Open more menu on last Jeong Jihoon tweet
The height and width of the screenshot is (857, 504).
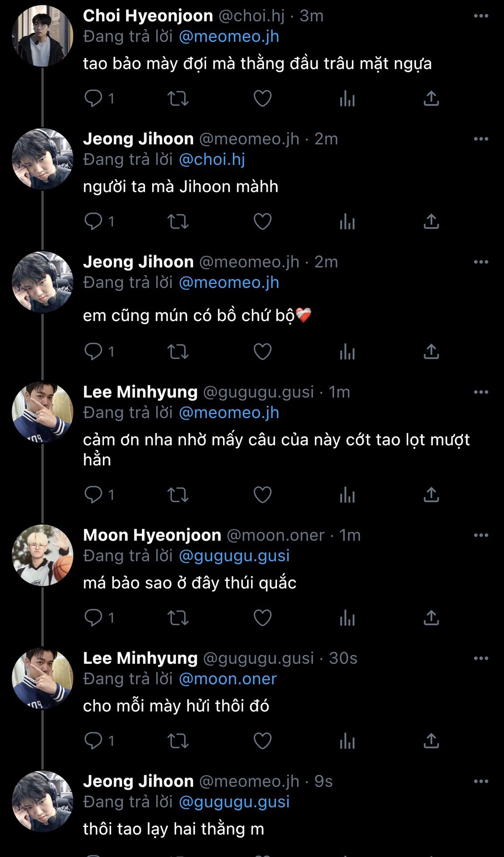coord(481,781)
